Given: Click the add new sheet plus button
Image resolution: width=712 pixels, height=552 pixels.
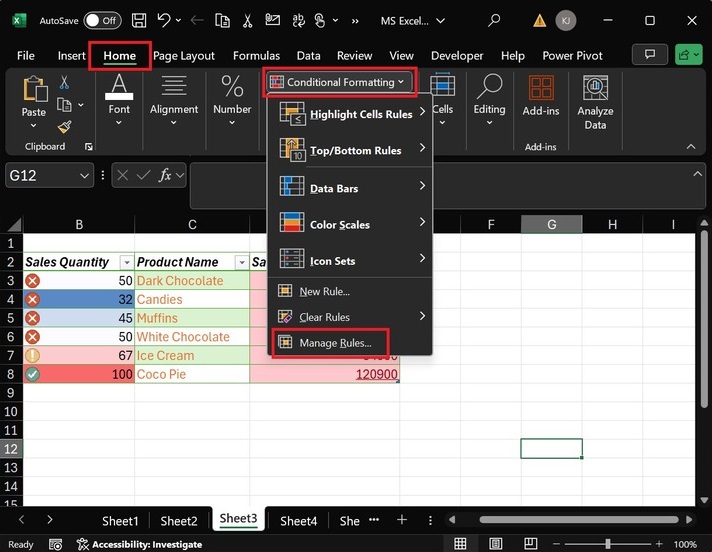Looking at the screenshot, I should pos(402,520).
